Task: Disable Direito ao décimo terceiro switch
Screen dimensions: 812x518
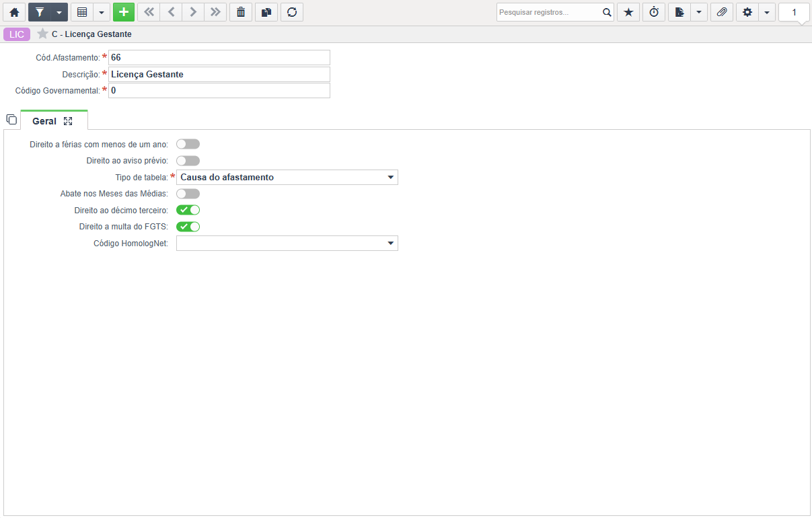Action: point(188,210)
